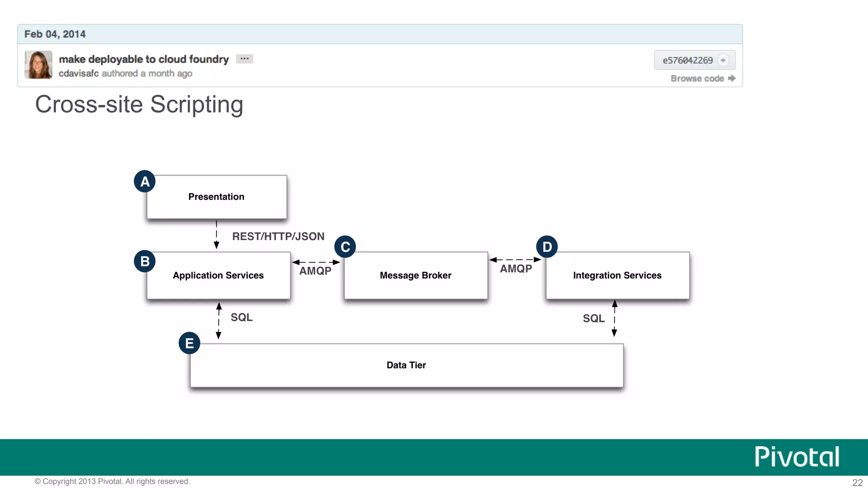Click the circled D marker badge
Image resolution: width=868 pixels, height=488 pixels.
[547, 247]
